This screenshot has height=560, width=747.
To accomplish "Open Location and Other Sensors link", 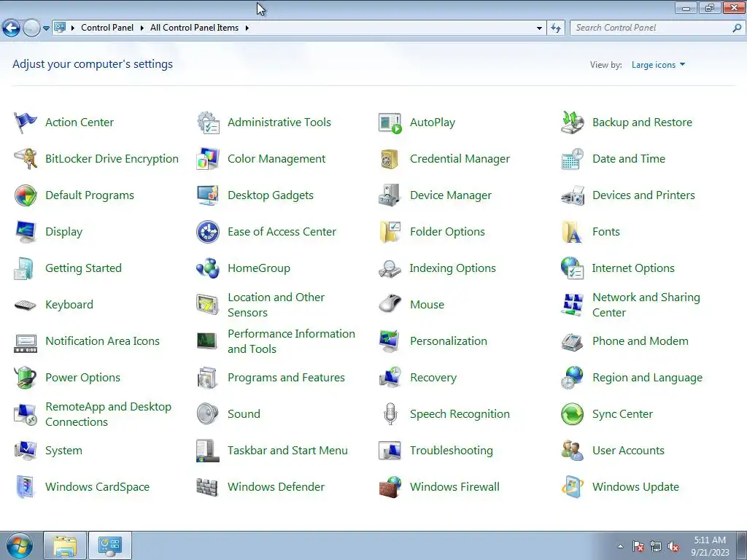I will pyautogui.click(x=276, y=305).
